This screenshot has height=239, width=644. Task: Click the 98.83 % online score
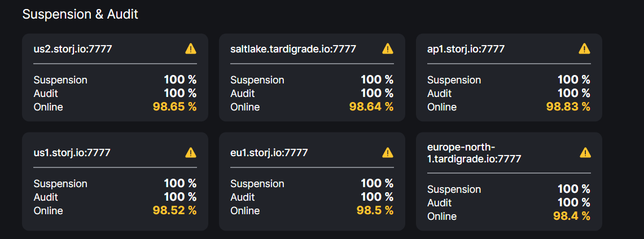[568, 107]
